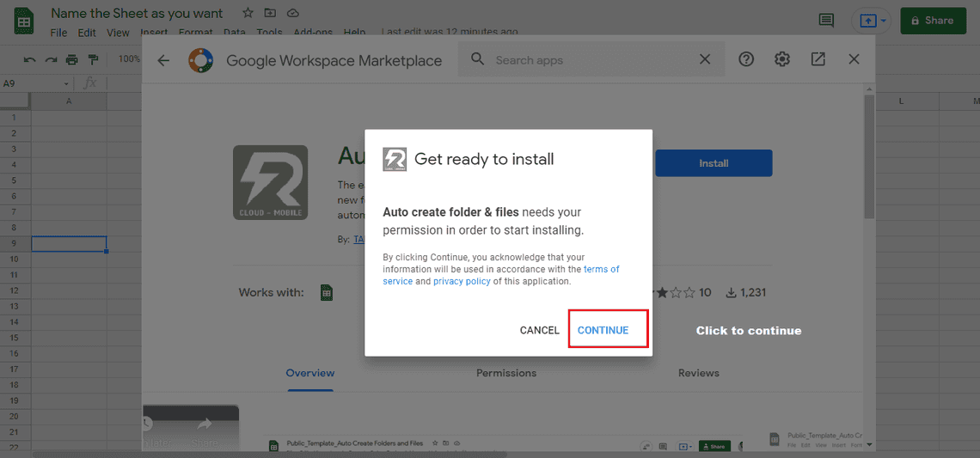Click CANCEL in the install dialog
Screen dimensions: 980x458
[539, 330]
